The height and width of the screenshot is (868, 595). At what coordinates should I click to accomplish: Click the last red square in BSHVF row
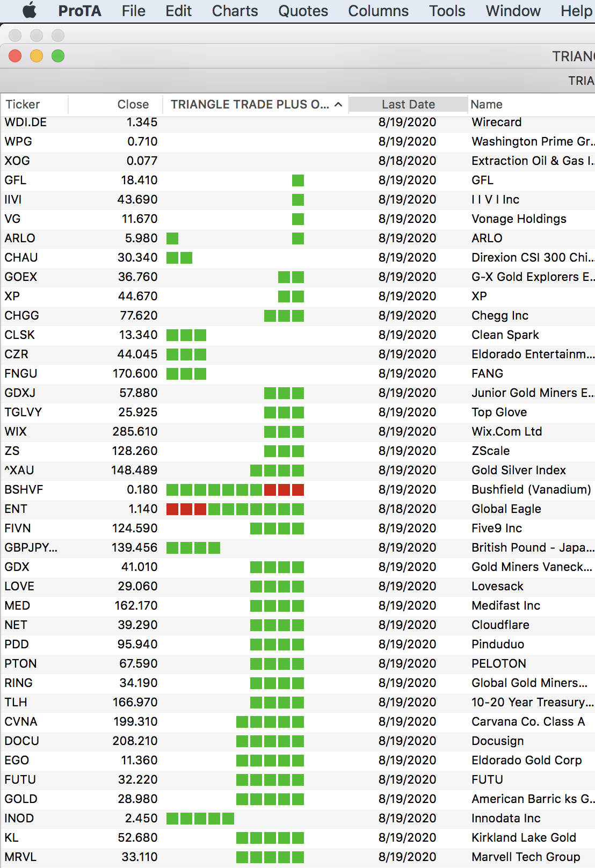tap(298, 490)
